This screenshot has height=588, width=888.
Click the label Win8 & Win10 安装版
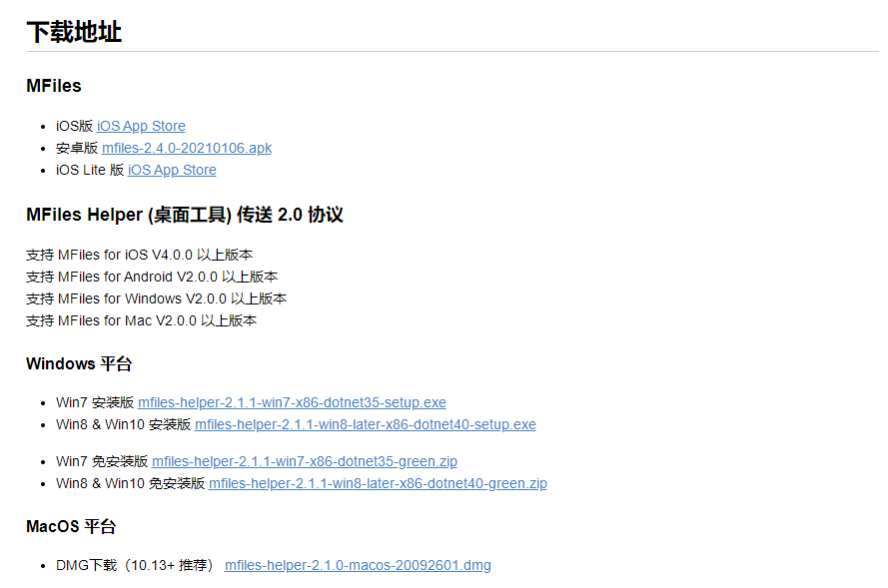coord(124,424)
